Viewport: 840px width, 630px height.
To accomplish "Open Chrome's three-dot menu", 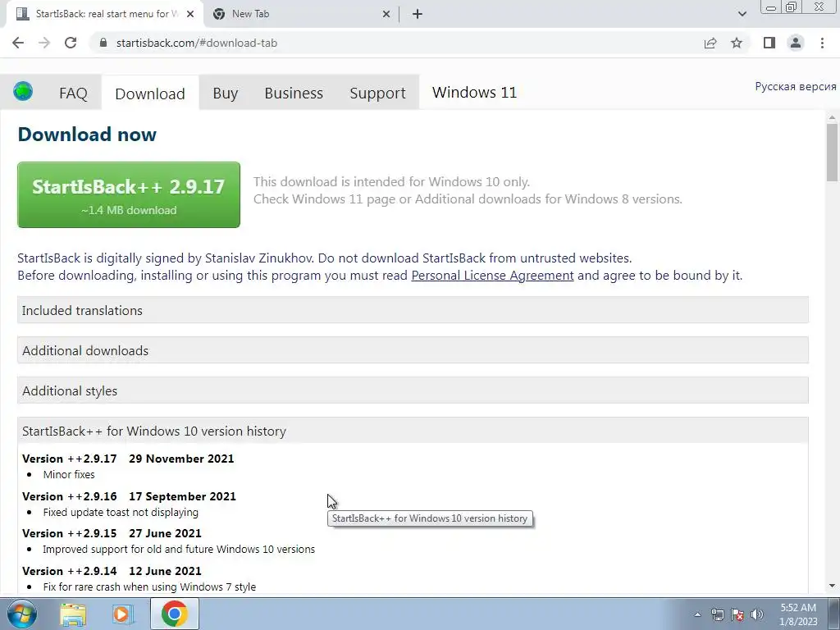I will [822, 43].
